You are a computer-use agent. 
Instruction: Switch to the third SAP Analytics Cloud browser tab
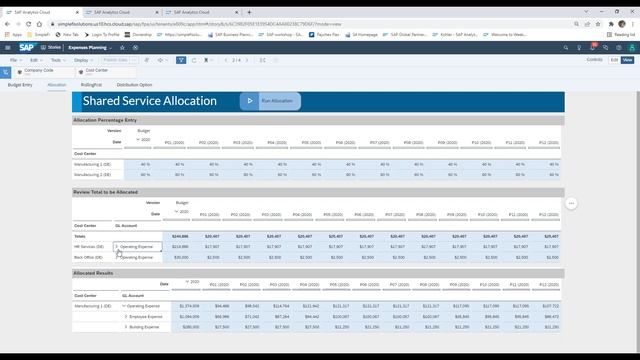[x=201, y=12]
